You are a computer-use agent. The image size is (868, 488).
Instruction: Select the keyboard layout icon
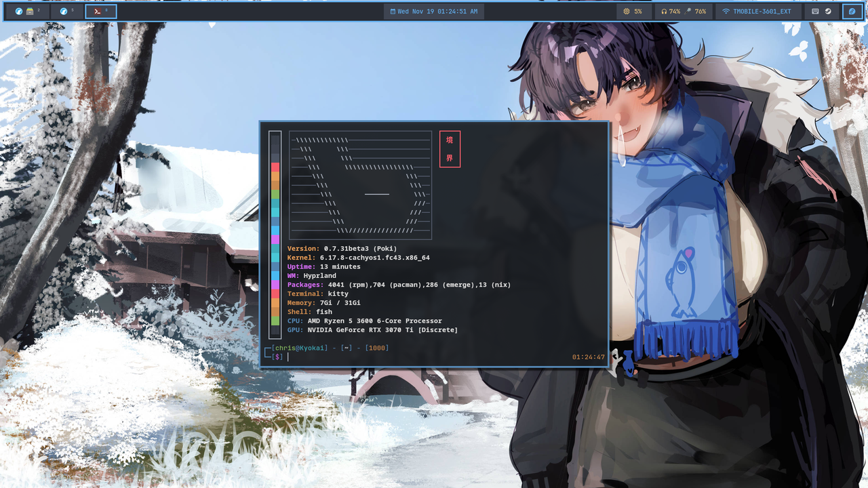point(815,11)
